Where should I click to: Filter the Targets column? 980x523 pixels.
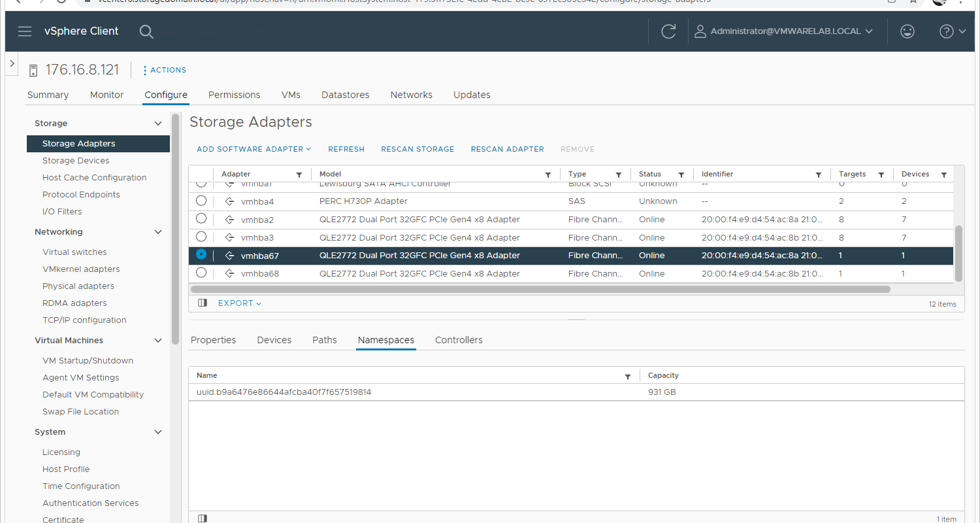point(881,175)
